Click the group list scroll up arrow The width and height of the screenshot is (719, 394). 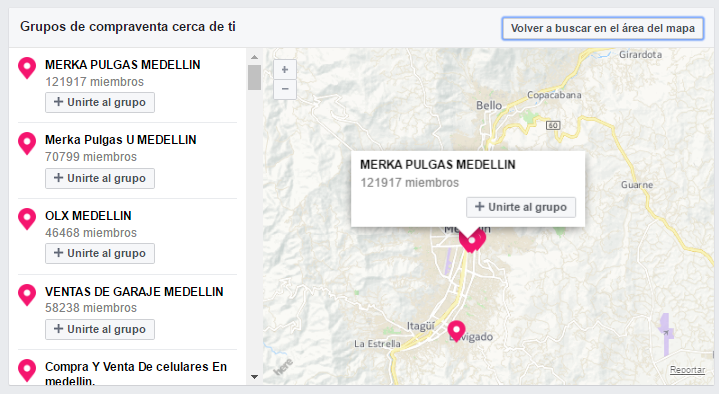254,57
